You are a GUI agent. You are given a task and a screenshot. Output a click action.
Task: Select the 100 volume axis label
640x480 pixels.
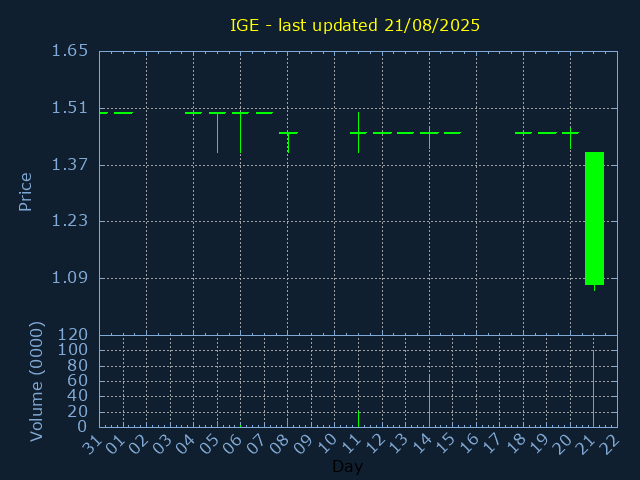coord(73,350)
